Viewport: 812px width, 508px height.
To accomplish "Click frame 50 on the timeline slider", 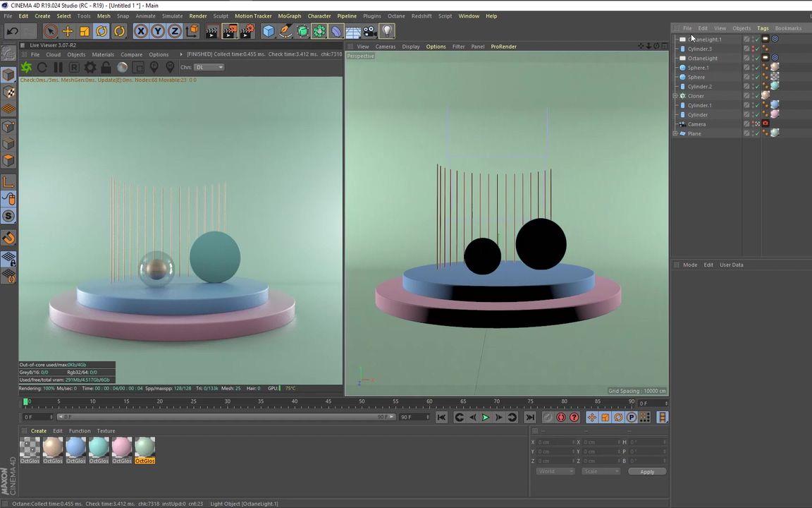I will 362,404.
